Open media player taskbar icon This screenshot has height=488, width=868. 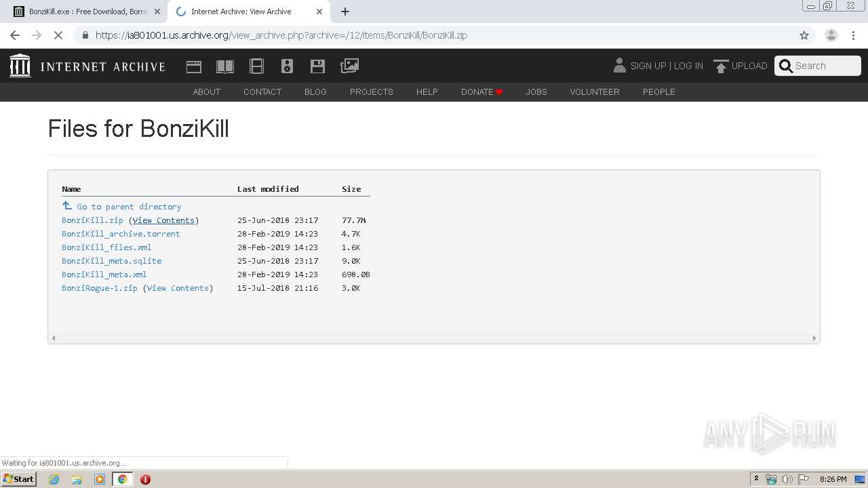(x=100, y=479)
